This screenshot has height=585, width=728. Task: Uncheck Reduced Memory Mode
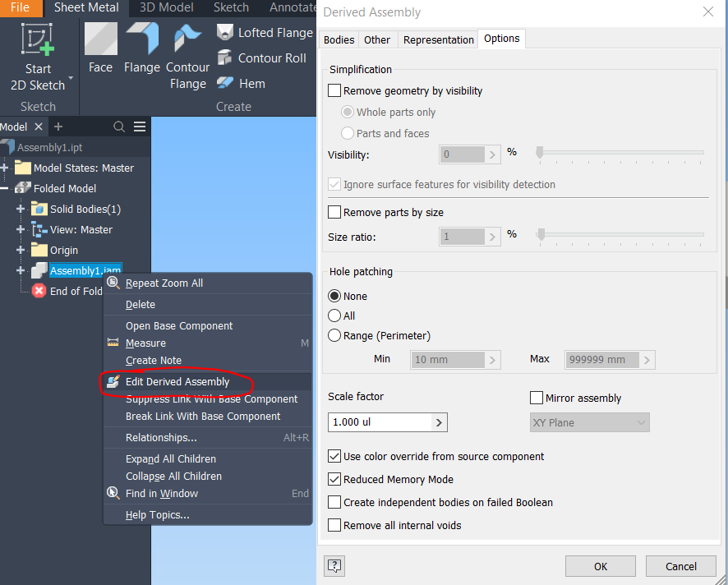point(334,479)
